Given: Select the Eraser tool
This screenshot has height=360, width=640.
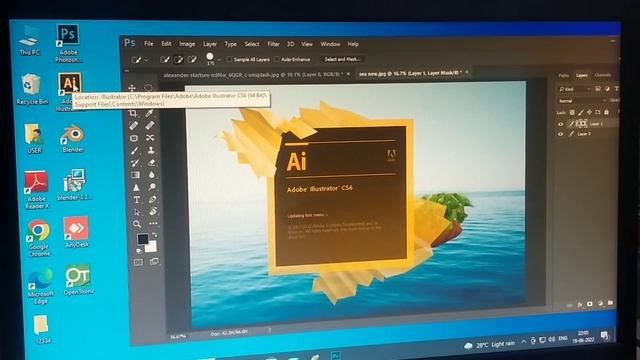Looking at the screenshot, I should tap(151, 162).
